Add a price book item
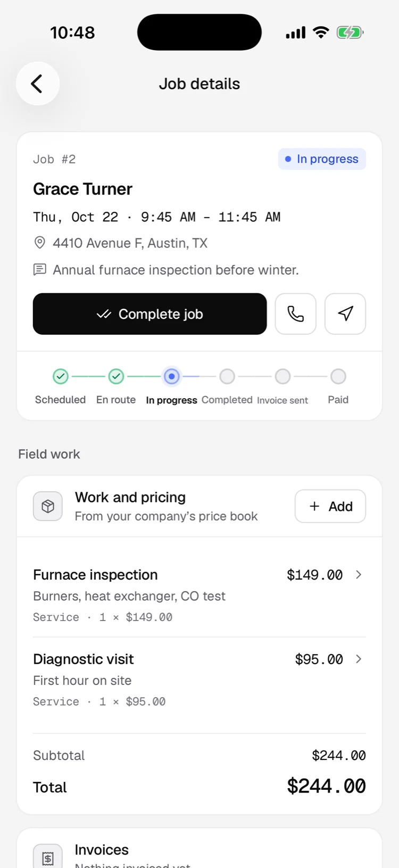399x868 pixels. coord(330,506)
